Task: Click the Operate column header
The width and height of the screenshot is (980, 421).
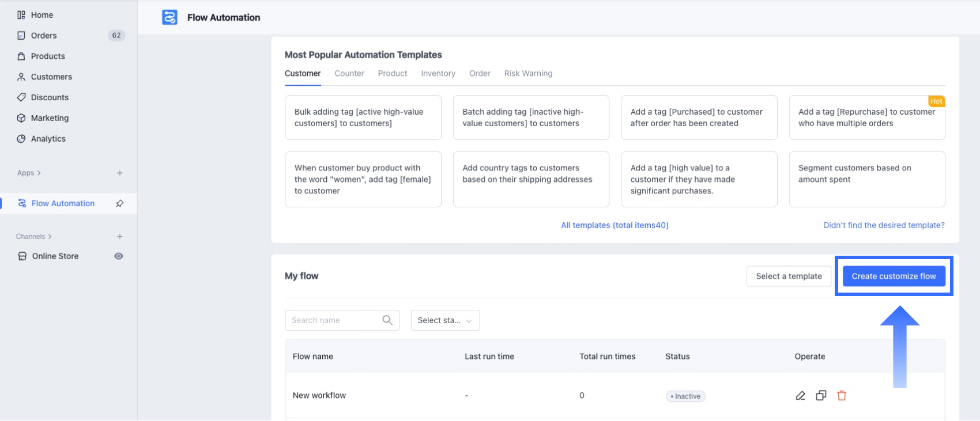Action: 810,356
